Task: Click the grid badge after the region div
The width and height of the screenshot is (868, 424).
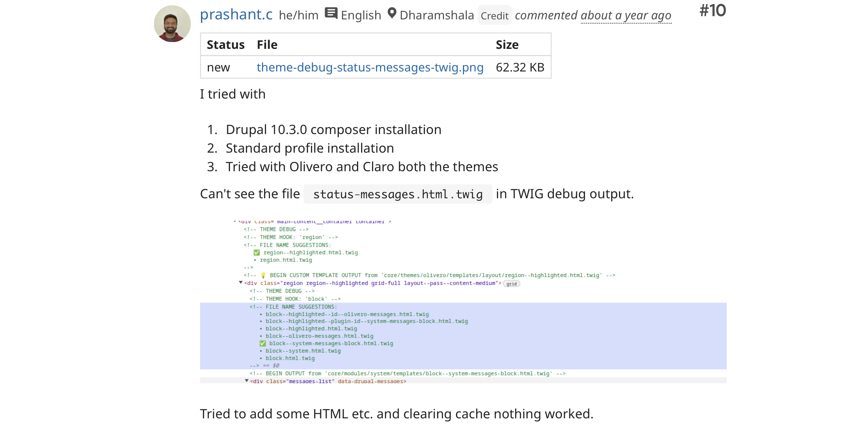Action: pyautogui.click(x=511, y=284)
